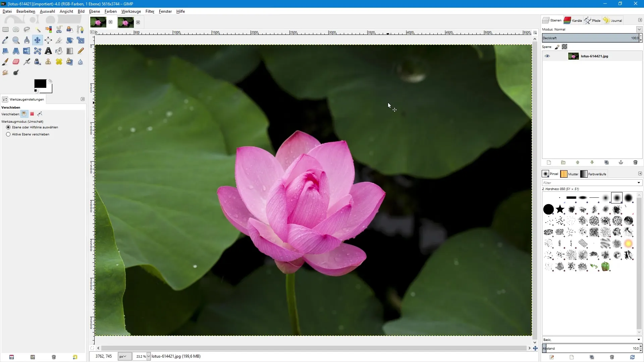
Task: Toggle visibility eye of lotus-614421.jpg layer
Action: pos(547,56)
